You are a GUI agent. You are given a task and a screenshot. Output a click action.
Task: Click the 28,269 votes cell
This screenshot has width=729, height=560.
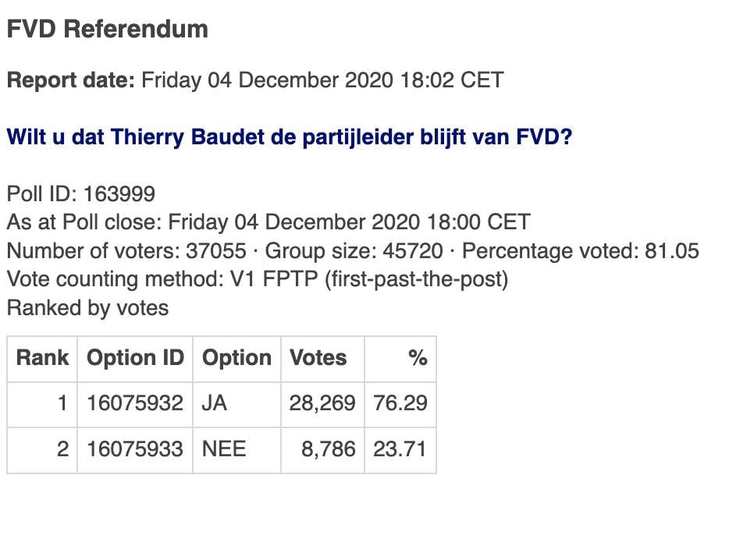tap(323, 403)
